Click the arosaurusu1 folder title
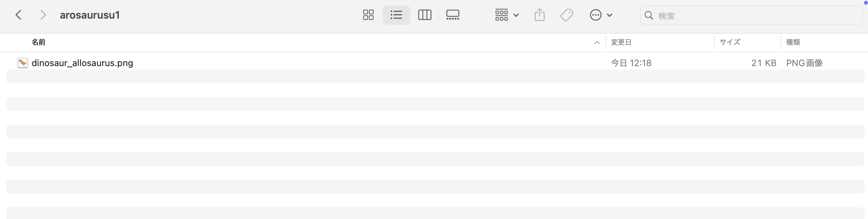The height and width of the screenshot is (219, 868). click(x=90, y=15)
